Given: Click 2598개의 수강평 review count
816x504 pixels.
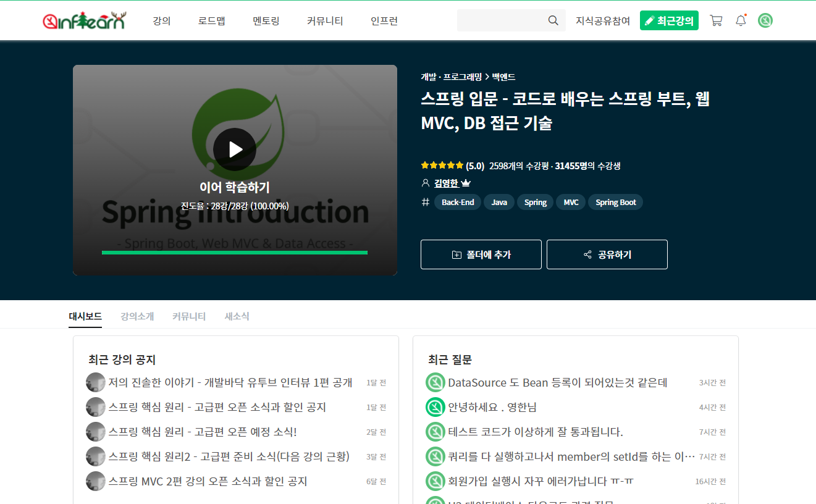Looking at the screenshot, I should pos(518,166).
